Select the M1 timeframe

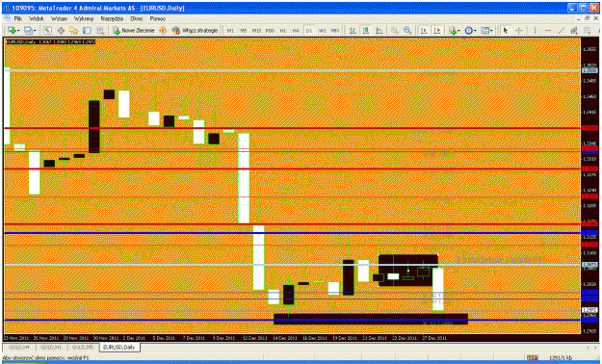(230, 31)
